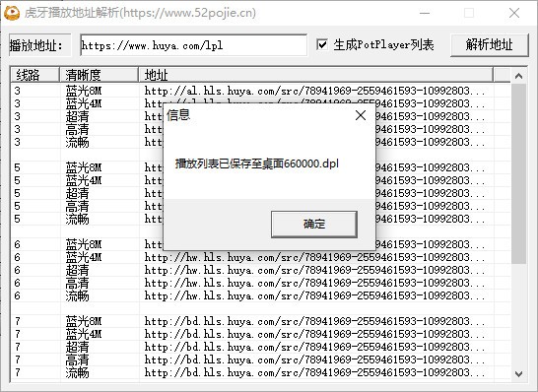
Task: Click the scrollbar up arrow
Action: pyautogui.click(x=518, y=76)
